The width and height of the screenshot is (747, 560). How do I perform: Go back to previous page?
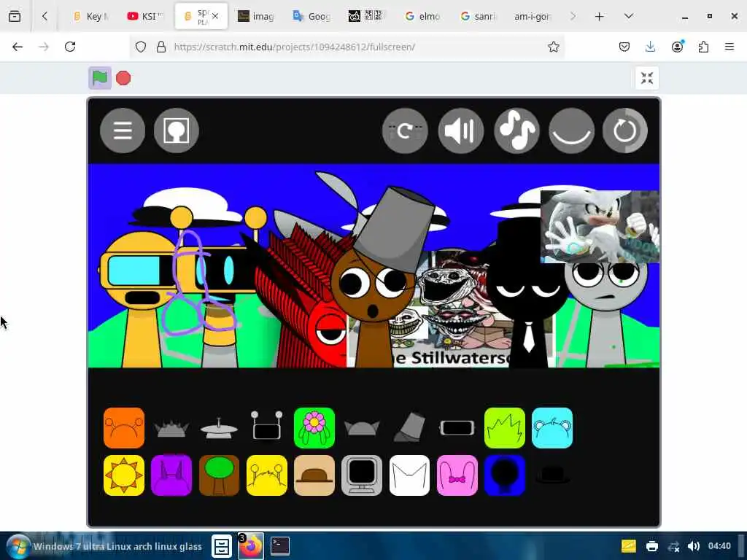tap(18, 47)
